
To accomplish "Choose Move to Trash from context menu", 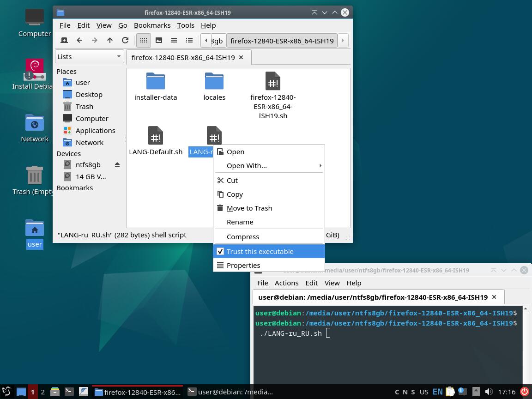I will (249, 208).
